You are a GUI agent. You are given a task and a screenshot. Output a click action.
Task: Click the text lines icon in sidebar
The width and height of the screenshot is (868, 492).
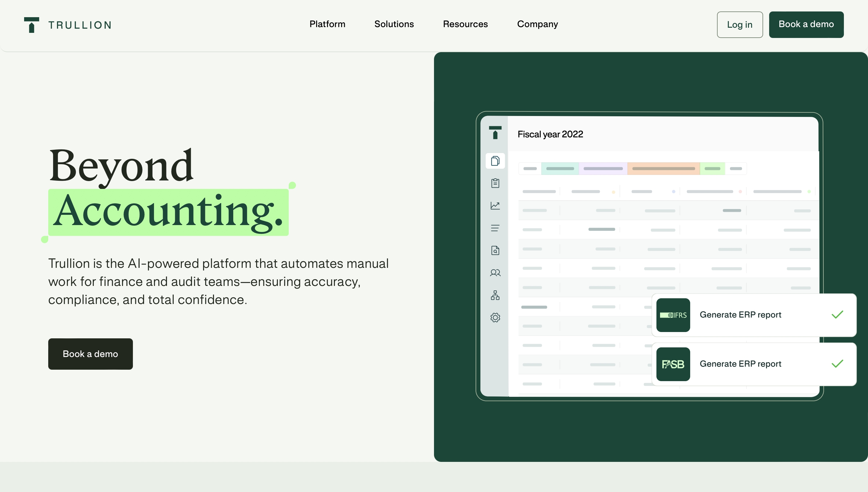tap(495, 228)
